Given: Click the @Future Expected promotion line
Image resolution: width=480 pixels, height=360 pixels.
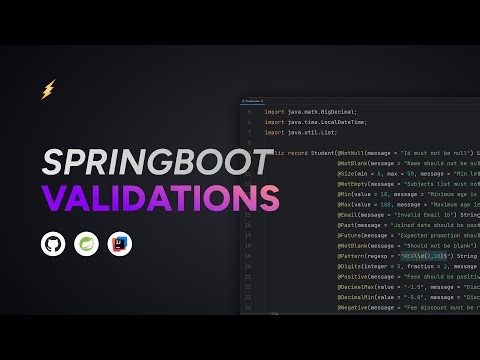Looking at the screenshot, I should [409, 236].
